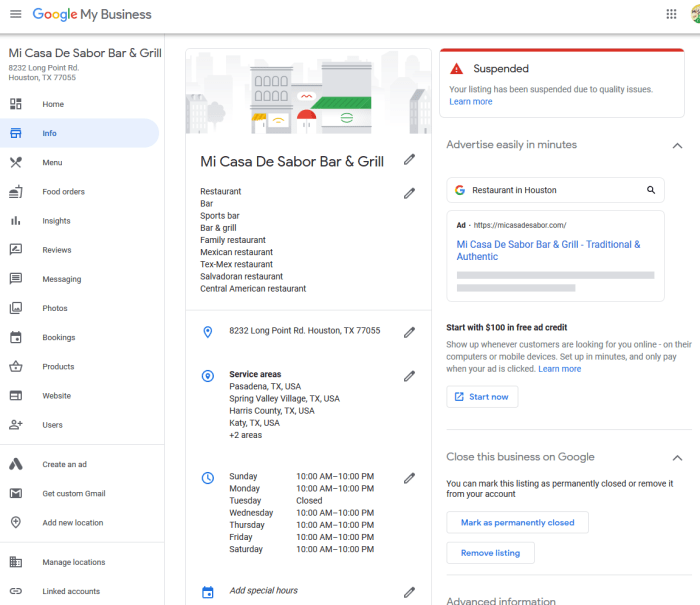Click the Bookings calendar icon

[16, 337]
